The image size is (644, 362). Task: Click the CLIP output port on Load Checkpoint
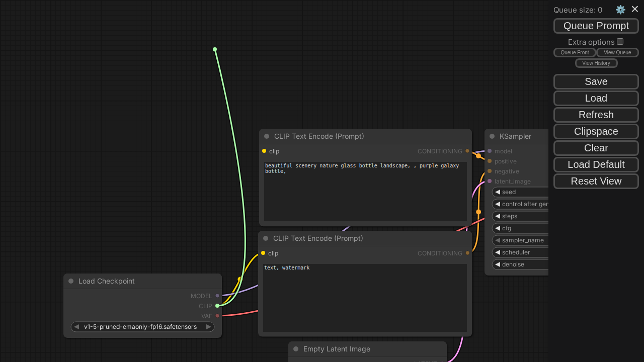click(217, 306)
